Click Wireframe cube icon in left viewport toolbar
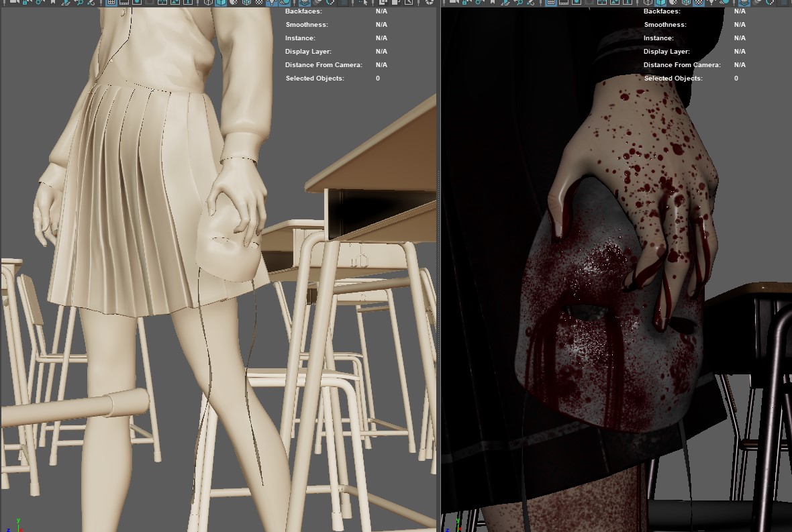Viewport: 792px width, 532px height. click(208, 3)
